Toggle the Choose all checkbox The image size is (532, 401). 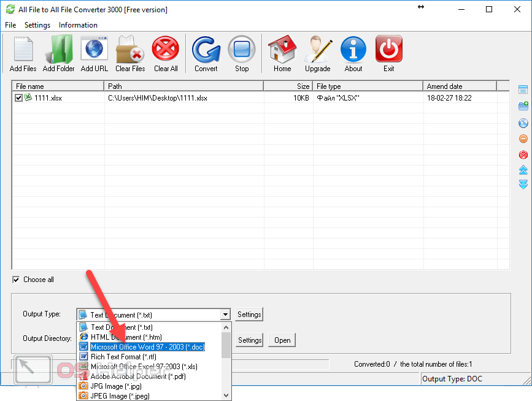coord(16,280)
